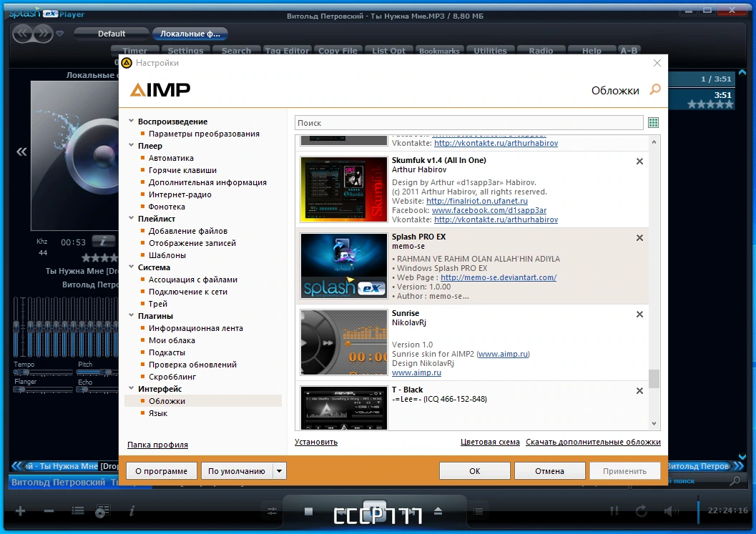Click the add file plus icon in player
756x534 pixels.
[x=20, y=511]
